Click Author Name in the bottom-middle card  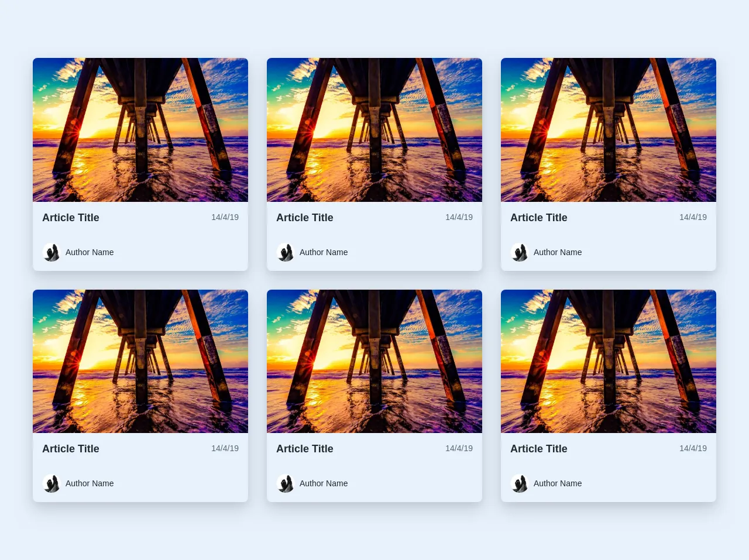[324, 483]
